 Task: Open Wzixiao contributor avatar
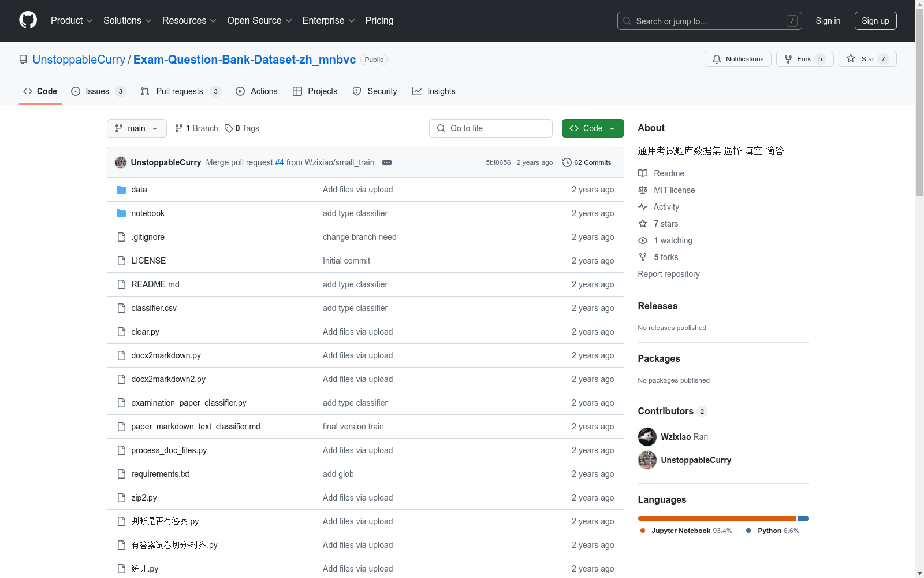tap(647, 437)
